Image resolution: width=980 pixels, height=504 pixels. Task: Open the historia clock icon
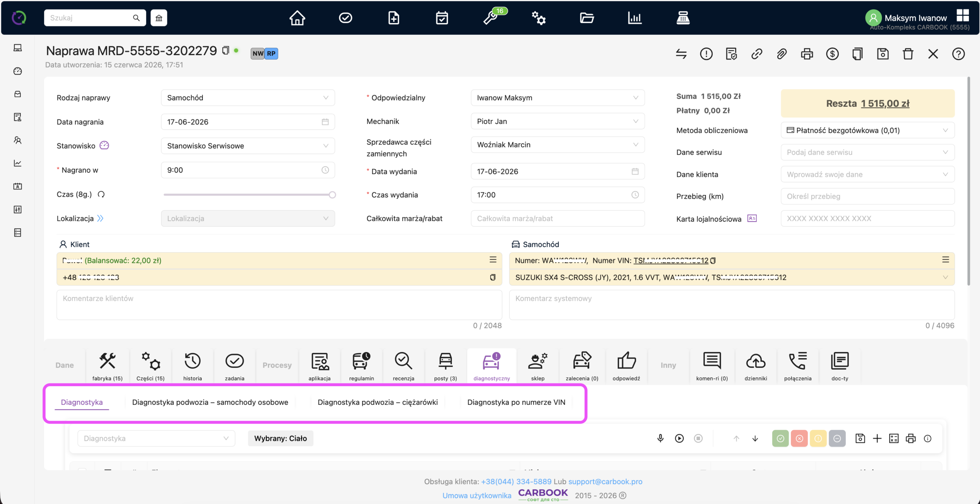click(192, 361)
